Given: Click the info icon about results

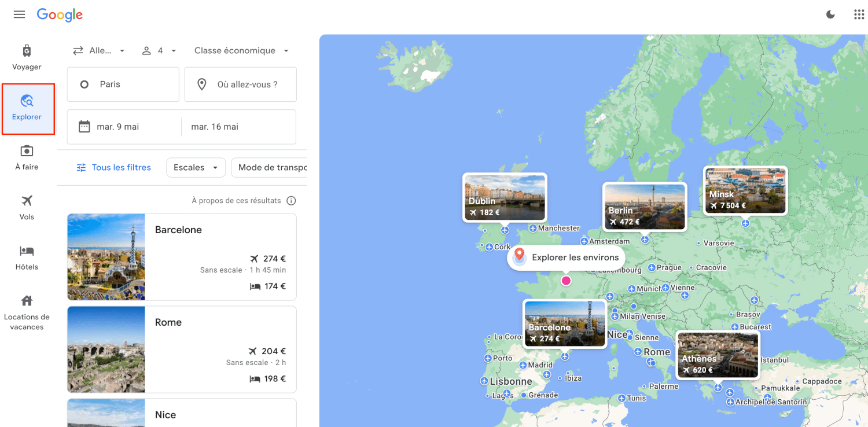Looking at the screenshot, I should point(292,201).
